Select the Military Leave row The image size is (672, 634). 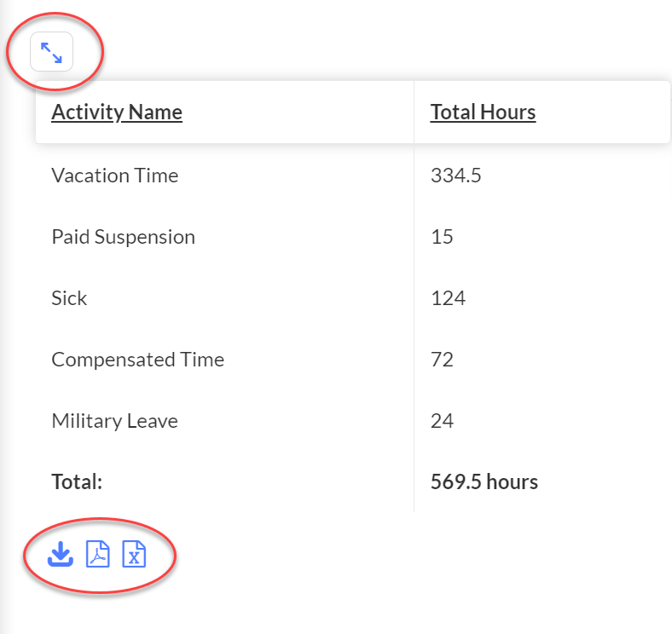353,421
